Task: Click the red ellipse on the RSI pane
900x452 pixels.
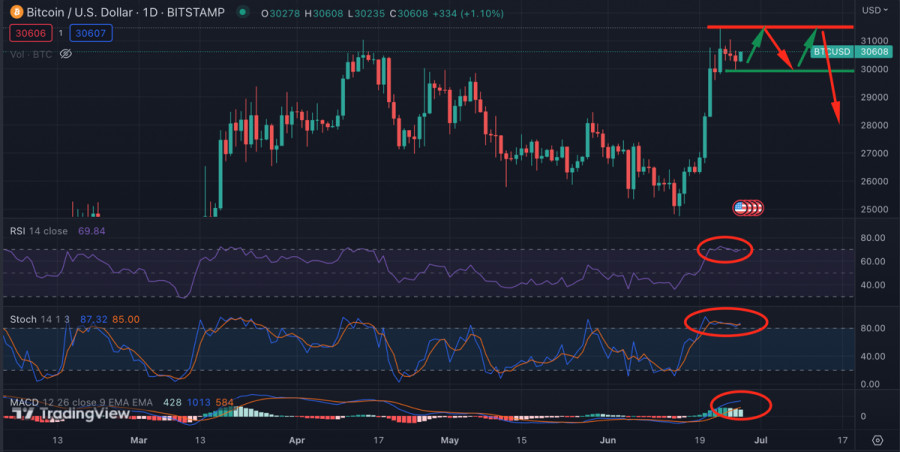Action: pos(726,249)
